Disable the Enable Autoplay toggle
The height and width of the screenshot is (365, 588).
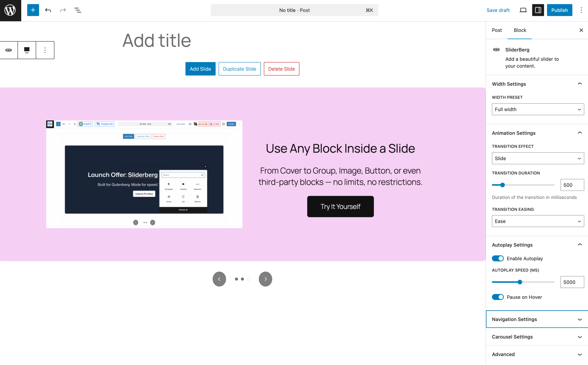coord(498,258)
